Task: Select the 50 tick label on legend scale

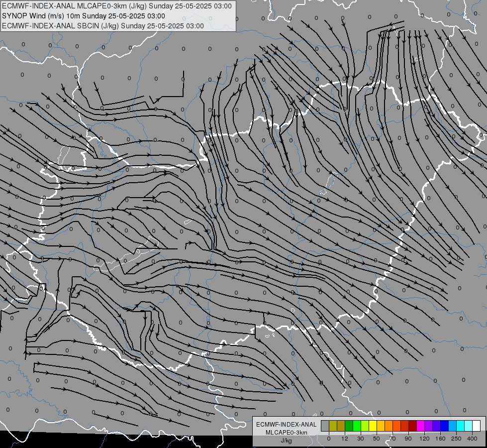Action: pos(377,439)
